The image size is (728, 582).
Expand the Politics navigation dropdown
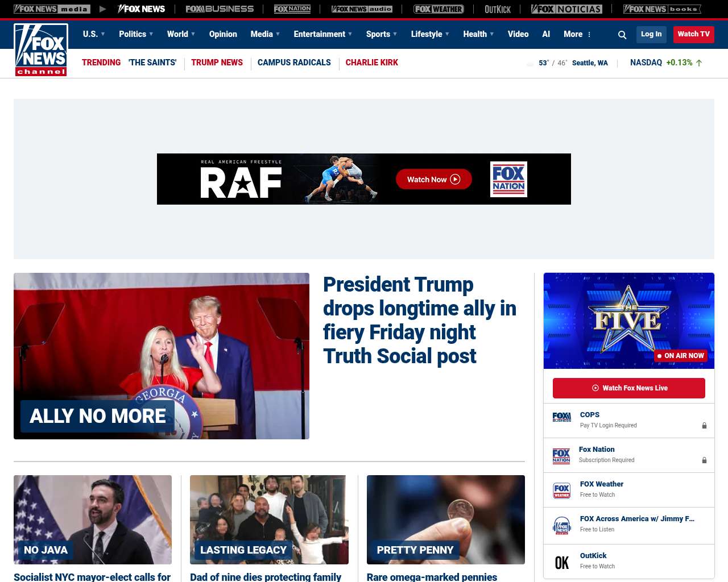136,34
